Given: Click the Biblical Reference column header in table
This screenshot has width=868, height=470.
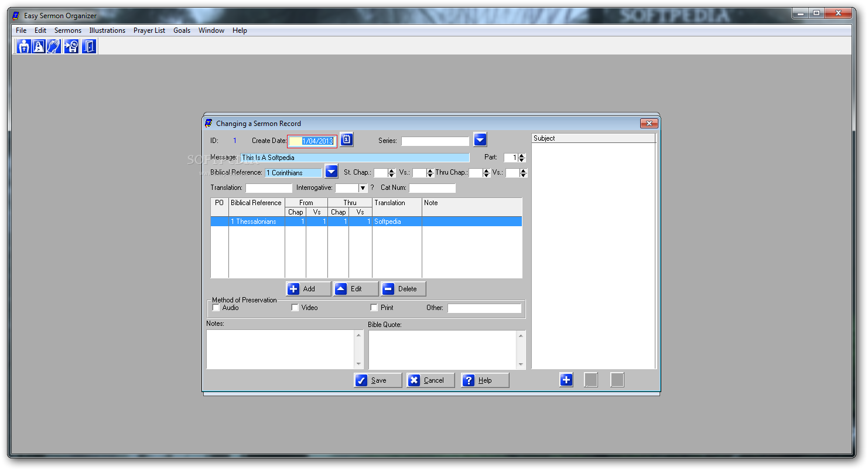Looking at the screenshot, I should click(257, 207).
